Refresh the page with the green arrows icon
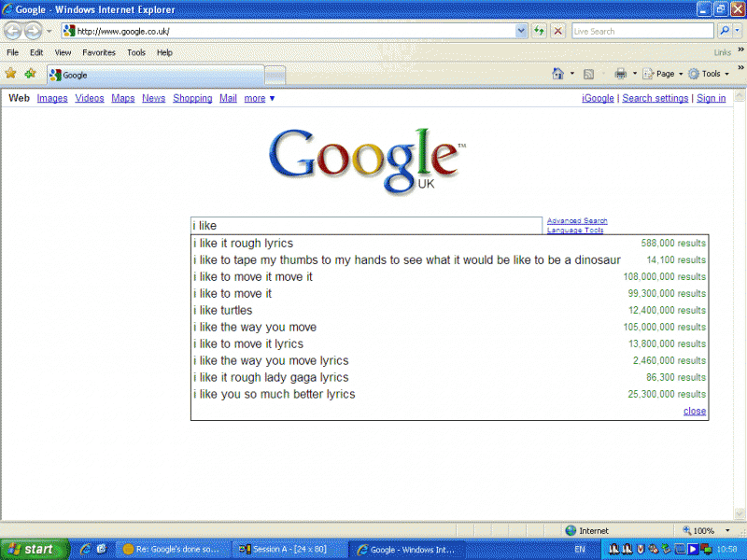This screenshot has width=747, height=560. [539, 32]
